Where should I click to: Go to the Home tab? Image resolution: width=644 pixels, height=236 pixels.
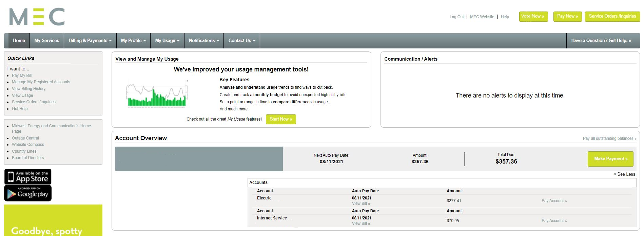tap(19, 41)
